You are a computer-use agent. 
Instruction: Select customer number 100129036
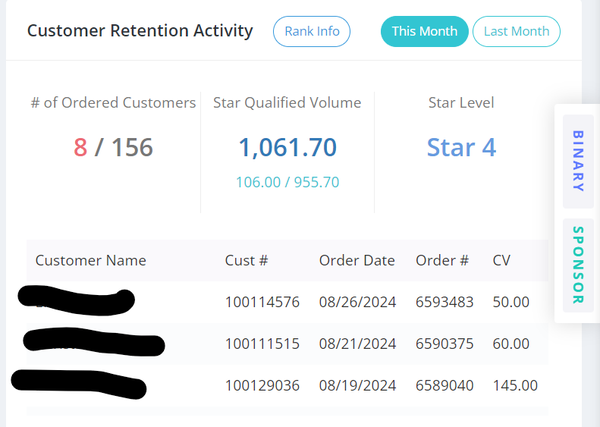(x=263, y=385)
